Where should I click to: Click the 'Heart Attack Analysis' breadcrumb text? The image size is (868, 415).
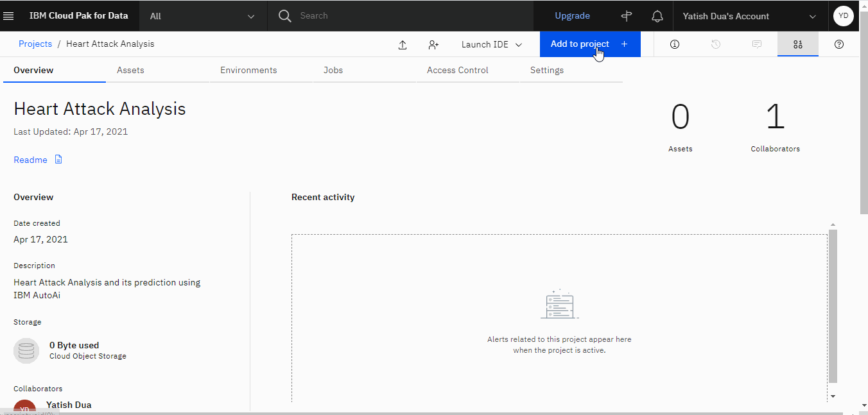110,44
